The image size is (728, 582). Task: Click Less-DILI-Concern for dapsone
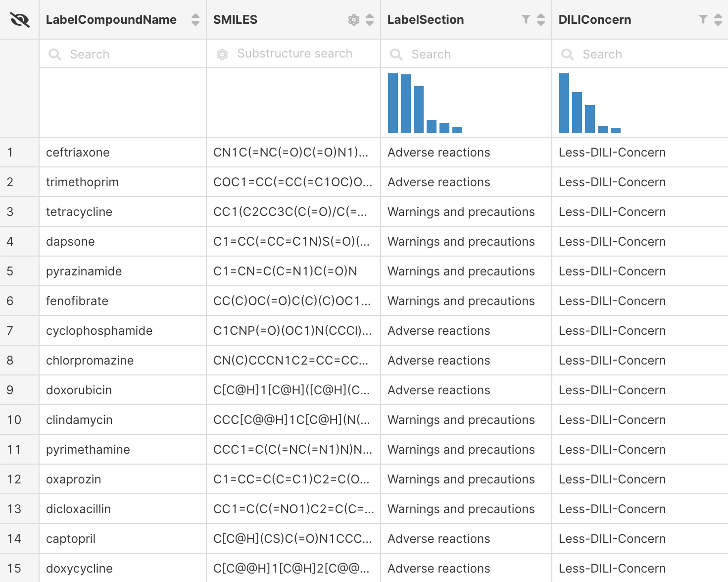(640, 241)
